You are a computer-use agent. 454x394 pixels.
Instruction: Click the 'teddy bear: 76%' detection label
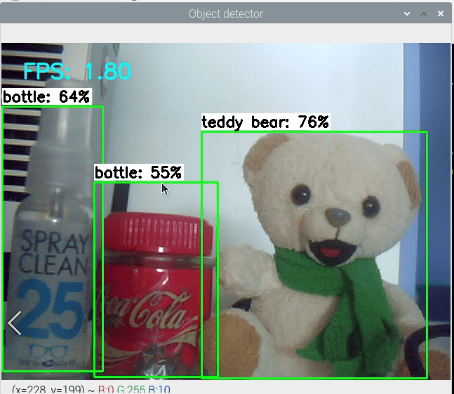tap(265, 122)
